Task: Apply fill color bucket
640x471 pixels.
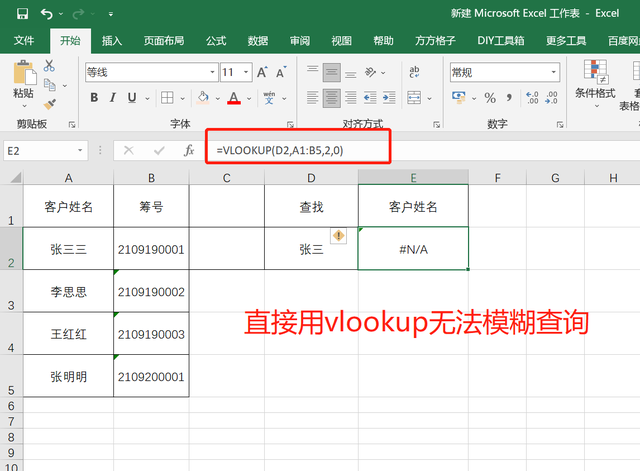Action: point(203,98)
